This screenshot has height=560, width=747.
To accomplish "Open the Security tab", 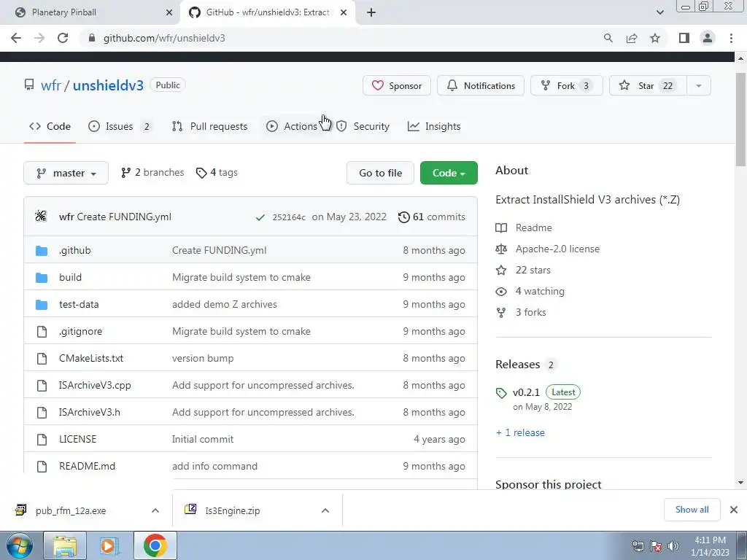I will pos(363,126).
